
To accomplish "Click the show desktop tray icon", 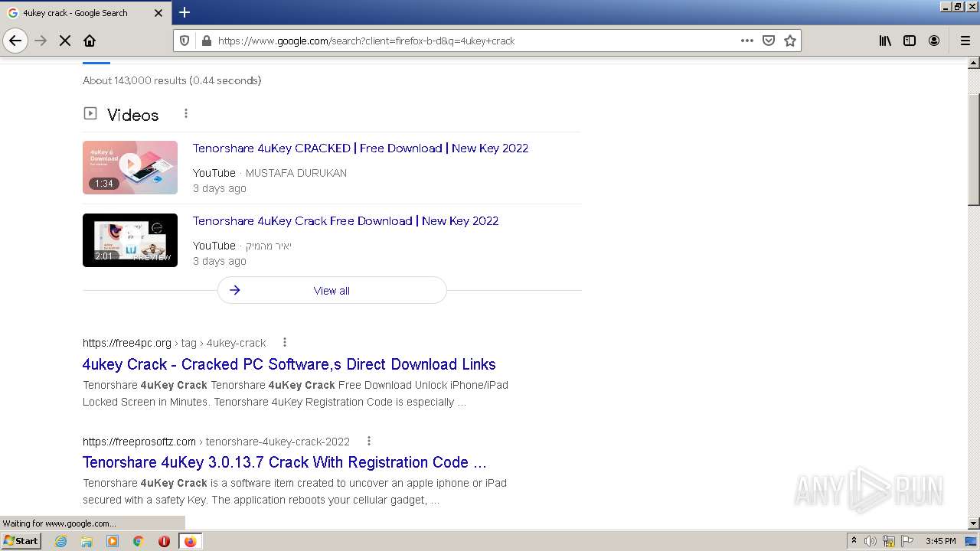I will tap(972, 541).
